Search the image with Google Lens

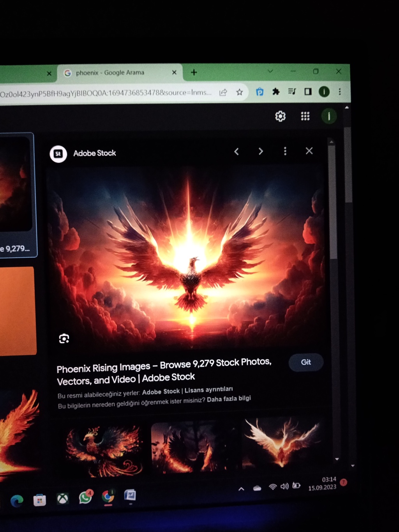tap(64, 339)
